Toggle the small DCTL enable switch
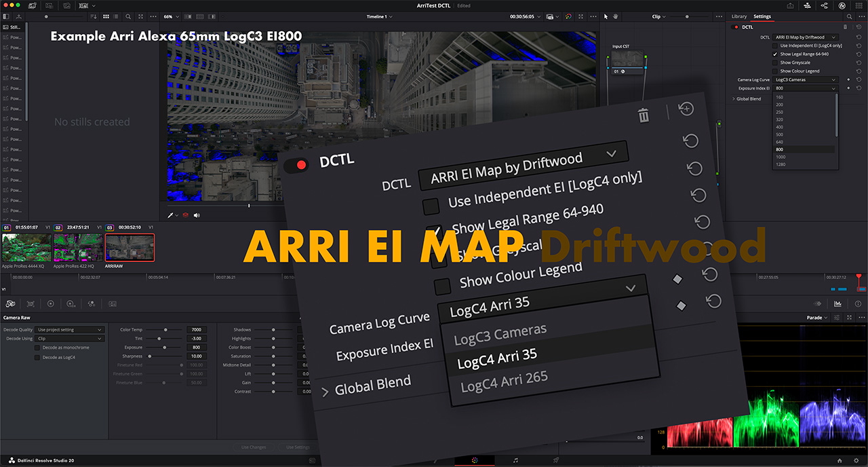 click(x=736, y=27)
